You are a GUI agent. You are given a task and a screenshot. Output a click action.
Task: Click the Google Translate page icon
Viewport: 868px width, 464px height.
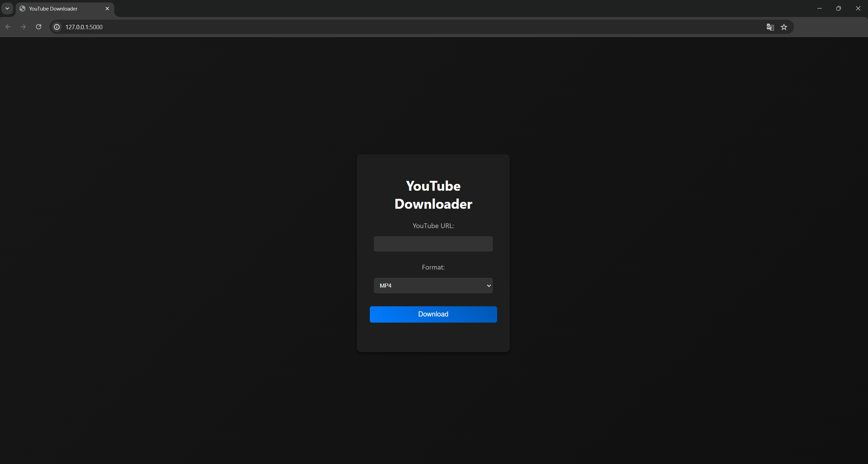[771, 27]
